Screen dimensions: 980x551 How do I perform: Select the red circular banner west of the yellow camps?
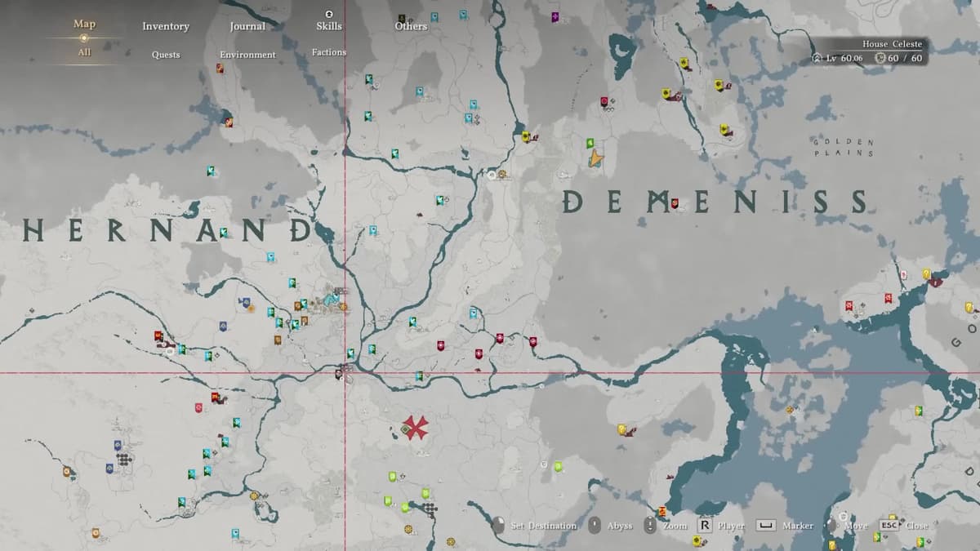(x=604, y=102)
